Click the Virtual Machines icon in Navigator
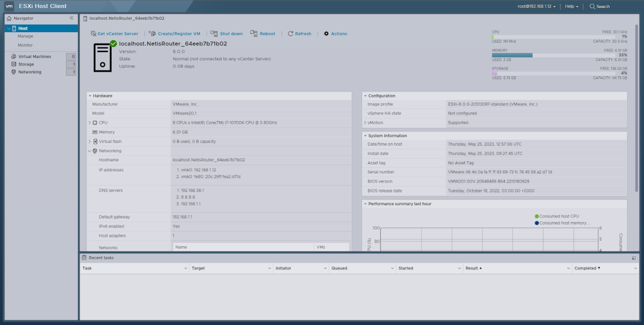Viewport: 644px width, 325px height. click(x=14, y=57)
